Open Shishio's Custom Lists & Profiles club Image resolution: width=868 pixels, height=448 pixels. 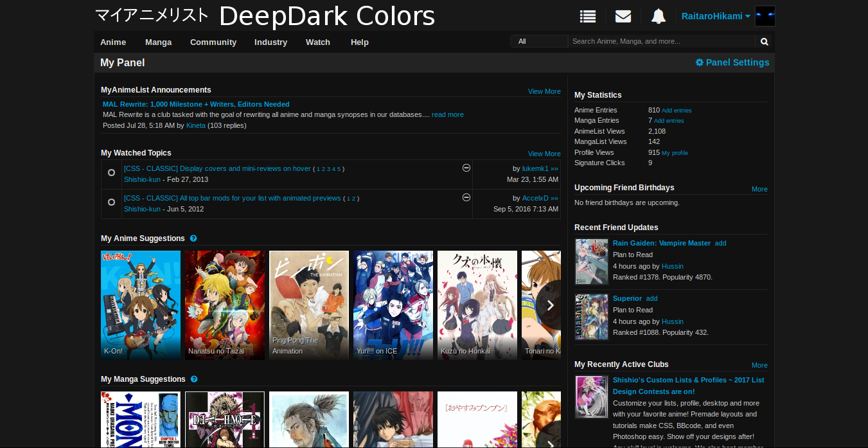click(x=689, y=386)
